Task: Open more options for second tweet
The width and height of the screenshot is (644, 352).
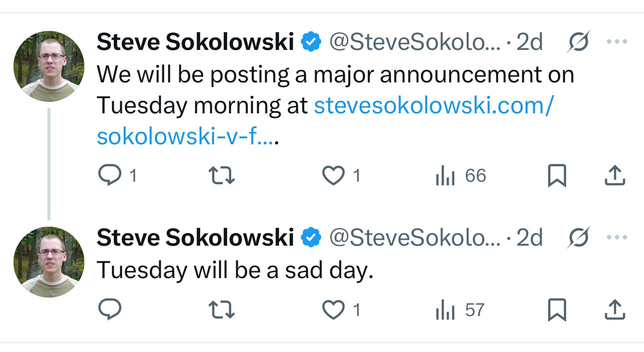Action: (x=617, y=238)
